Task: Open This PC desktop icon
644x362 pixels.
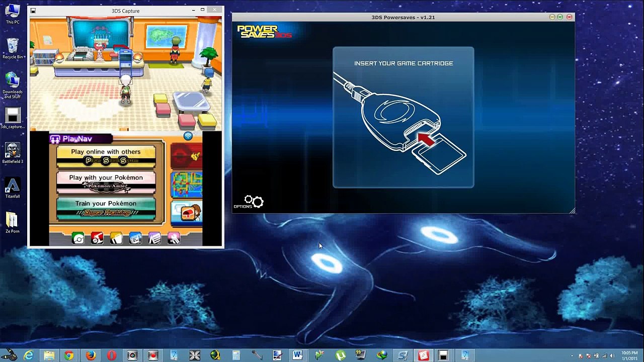Action: 13,14
